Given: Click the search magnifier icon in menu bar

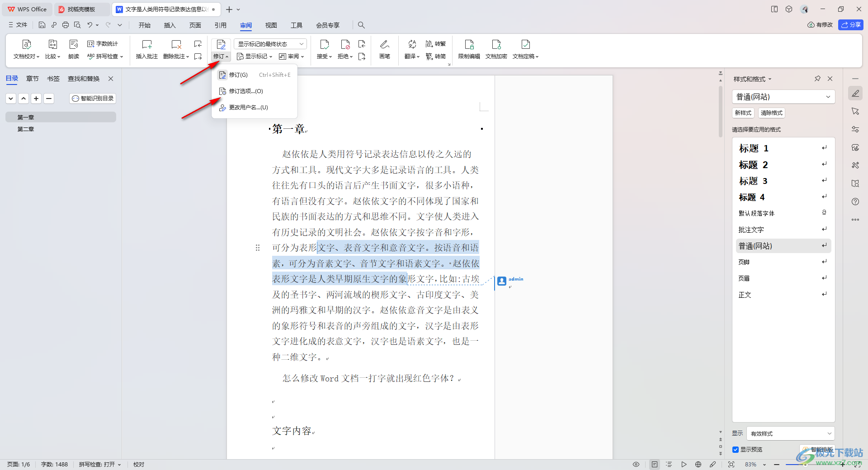Looking at the screenshot, I should click(361, 25).
